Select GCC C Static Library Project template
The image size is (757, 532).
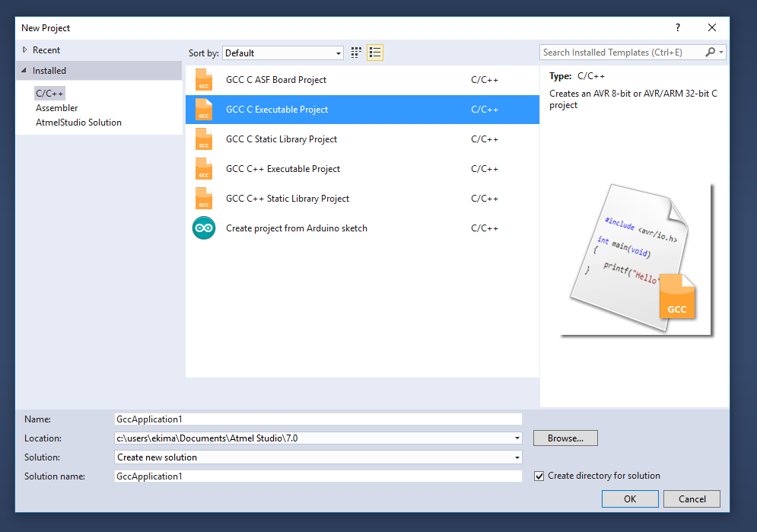click(x=362, y=139)
